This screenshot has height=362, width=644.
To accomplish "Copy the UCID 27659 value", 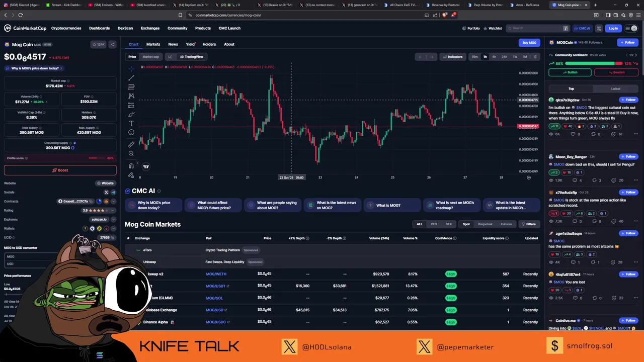I will tap(113, 237).
